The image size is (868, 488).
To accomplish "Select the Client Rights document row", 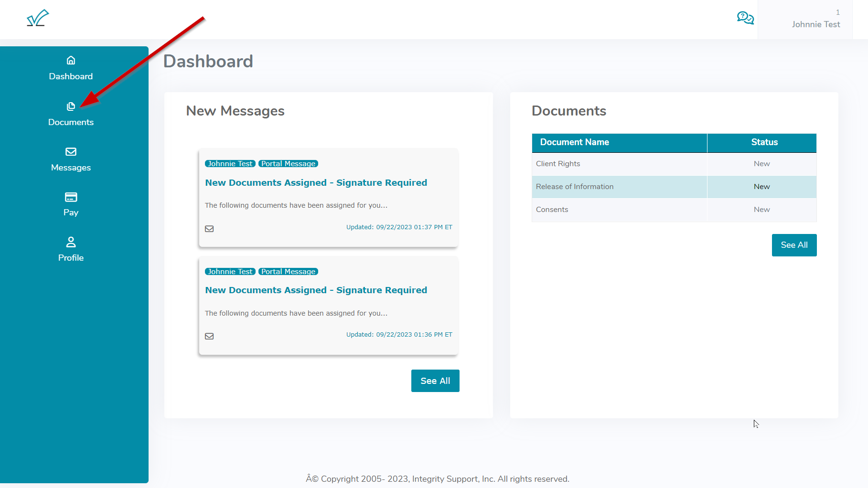I will [x=558, y=164].
